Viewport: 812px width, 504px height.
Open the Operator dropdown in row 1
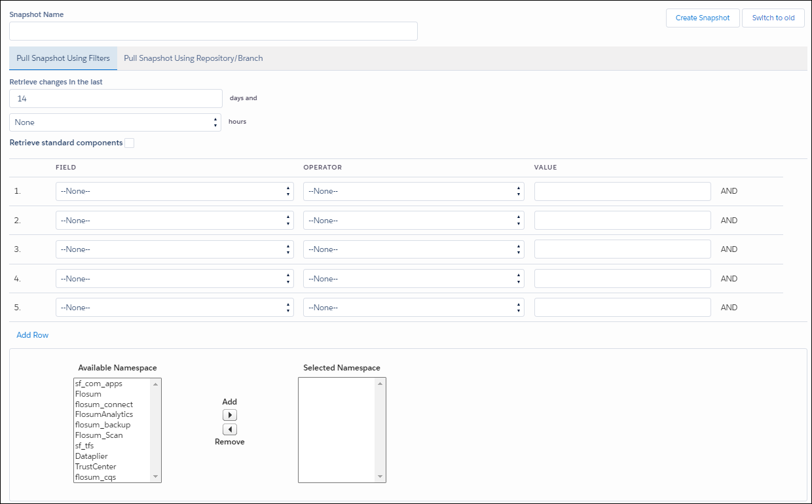pos(414,191)
